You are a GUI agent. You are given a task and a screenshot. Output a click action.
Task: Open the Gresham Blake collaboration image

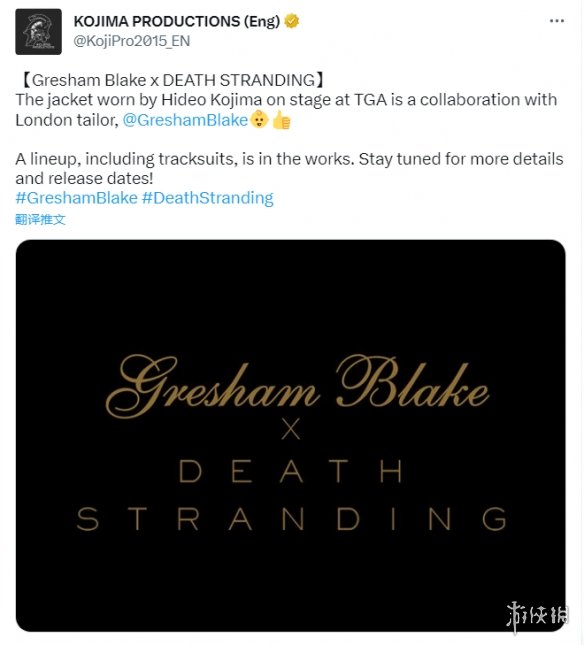(290, 436)
